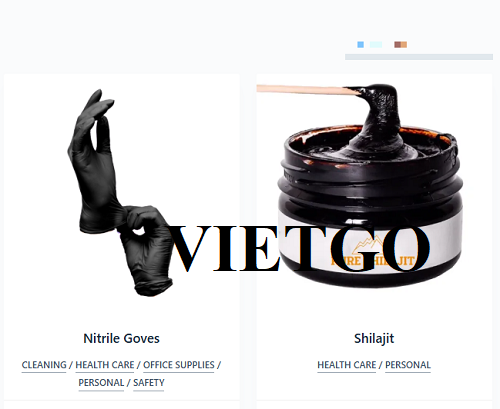Select the CLEANING category under Nitrile Goves
This screenshot has height=409, width=500.
tap(44, 365)
